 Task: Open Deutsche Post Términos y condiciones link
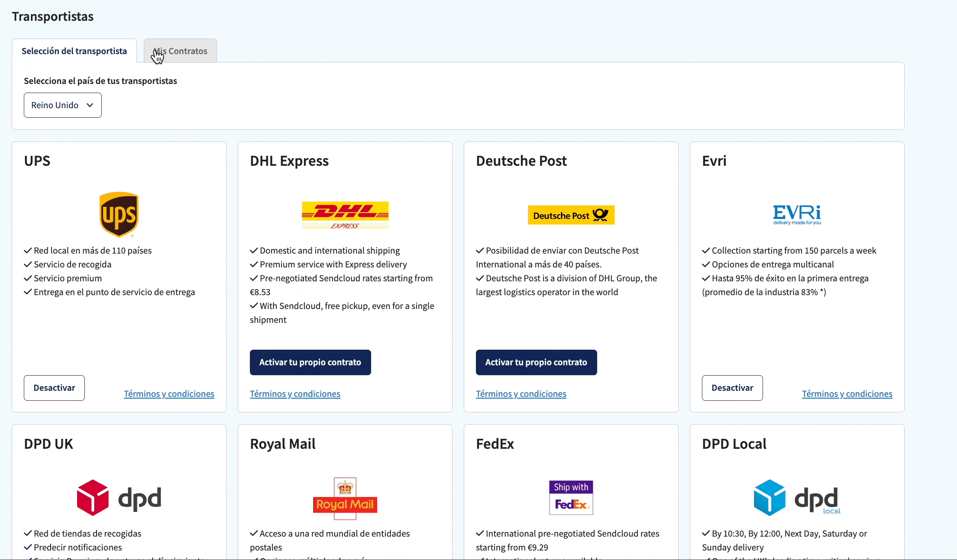pos(521,394)
